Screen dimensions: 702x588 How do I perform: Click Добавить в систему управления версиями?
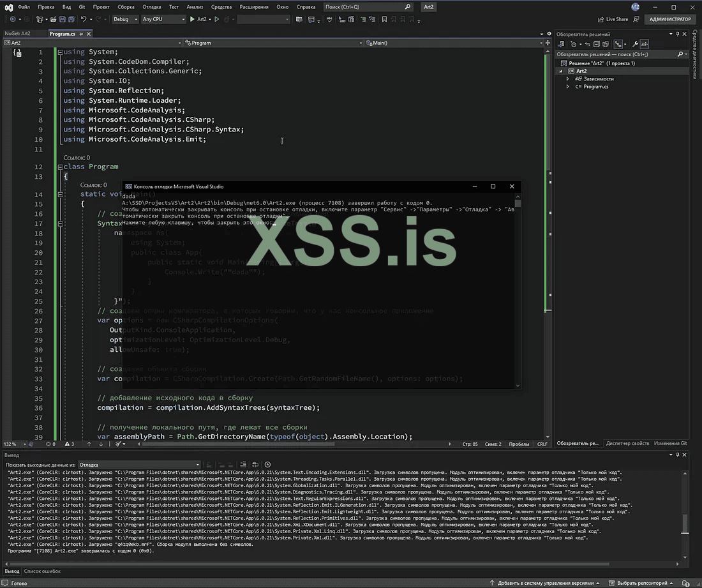(x=544, y=583)
